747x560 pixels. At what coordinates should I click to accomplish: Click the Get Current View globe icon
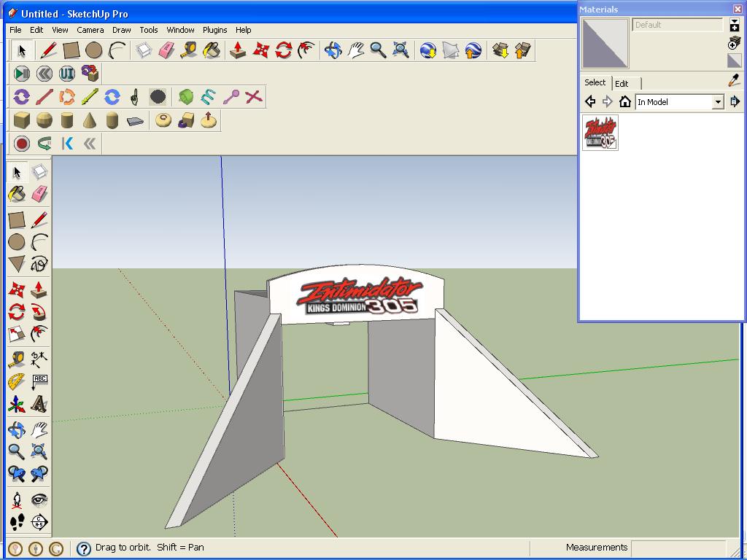tap(427, 50)
